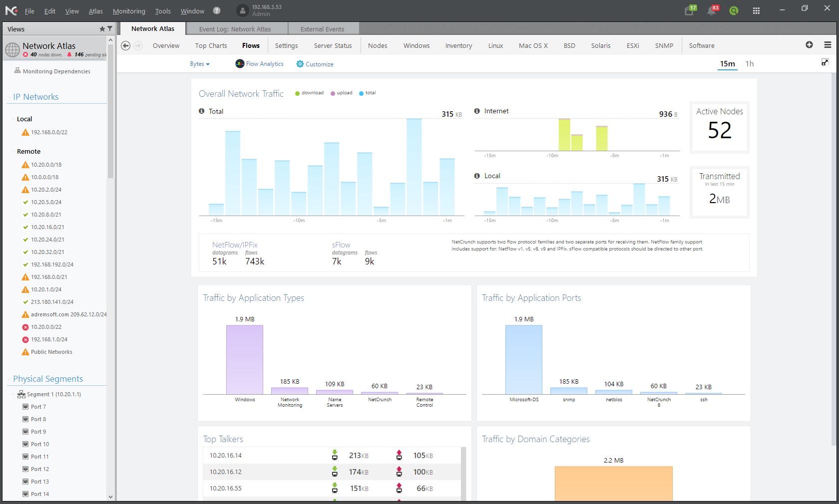Viewport: 839px width, 504px height.
Task: Switch time range to 1h
Action: [749, 64]
